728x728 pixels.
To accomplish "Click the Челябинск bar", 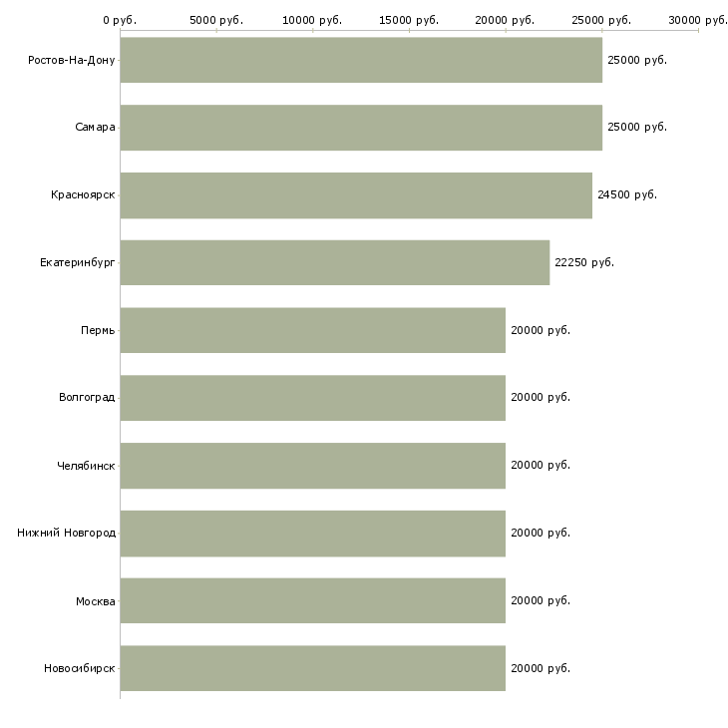I will (x=313, y=466).
